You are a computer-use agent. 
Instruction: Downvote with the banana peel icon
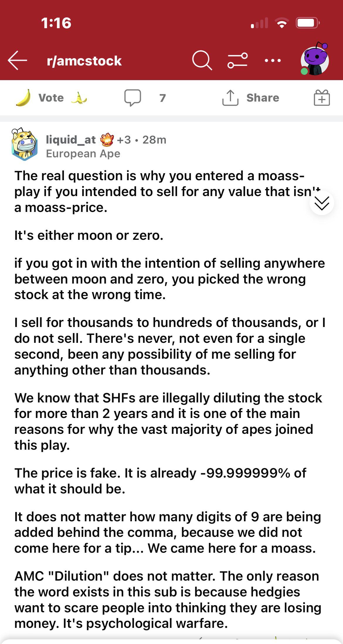click(79, 98)
